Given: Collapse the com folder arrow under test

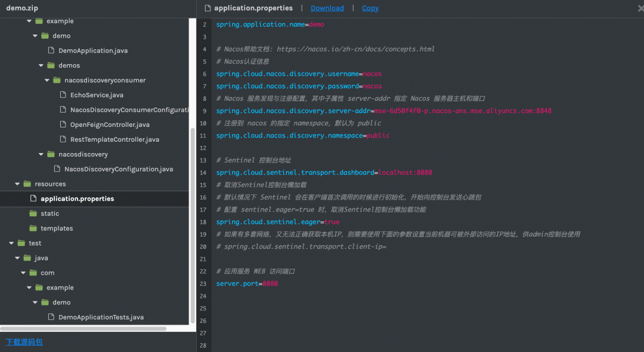Looking at the screenshot, I should 23,272.
